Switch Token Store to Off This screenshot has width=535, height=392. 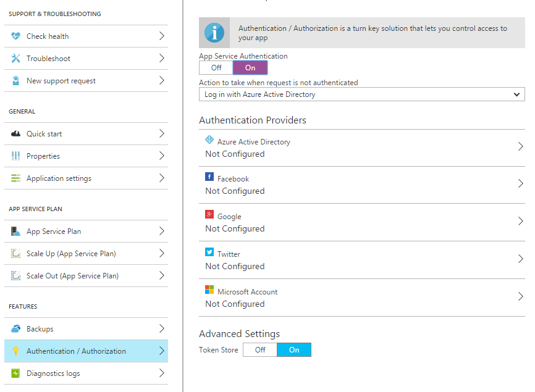(260, 350)
